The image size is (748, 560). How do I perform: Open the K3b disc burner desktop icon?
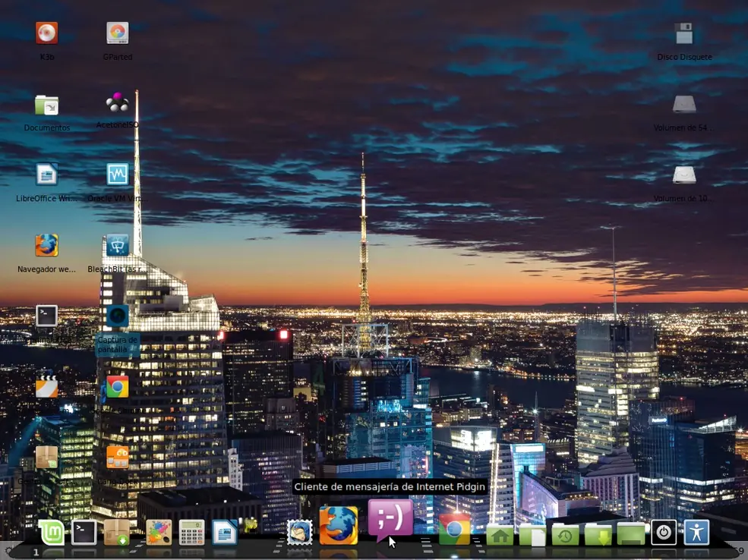47,33
